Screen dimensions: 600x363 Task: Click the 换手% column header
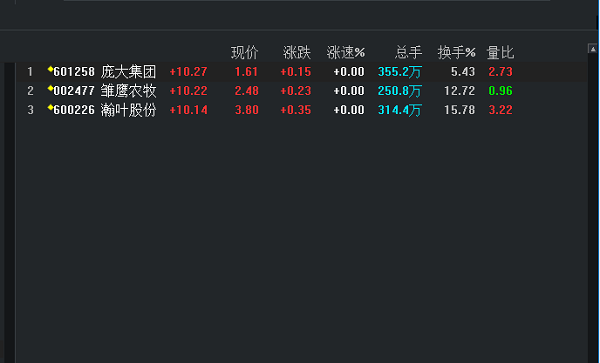pos(457,53)
